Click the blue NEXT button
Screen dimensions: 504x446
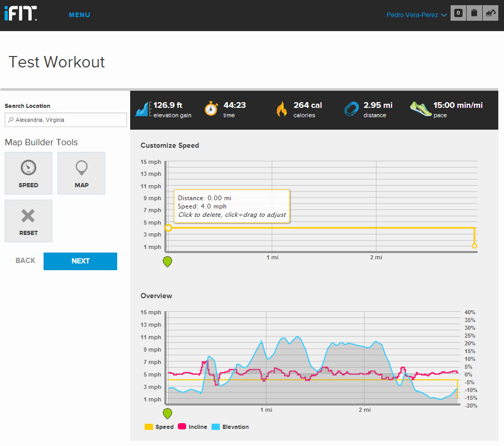80,261
